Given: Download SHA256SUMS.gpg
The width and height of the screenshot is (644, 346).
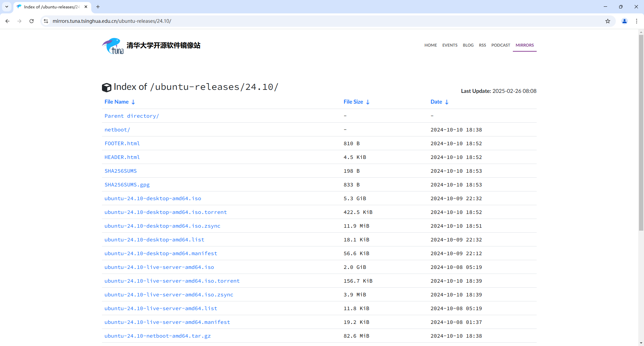Looking at the screenshot, I should click(x=127, y=185).
